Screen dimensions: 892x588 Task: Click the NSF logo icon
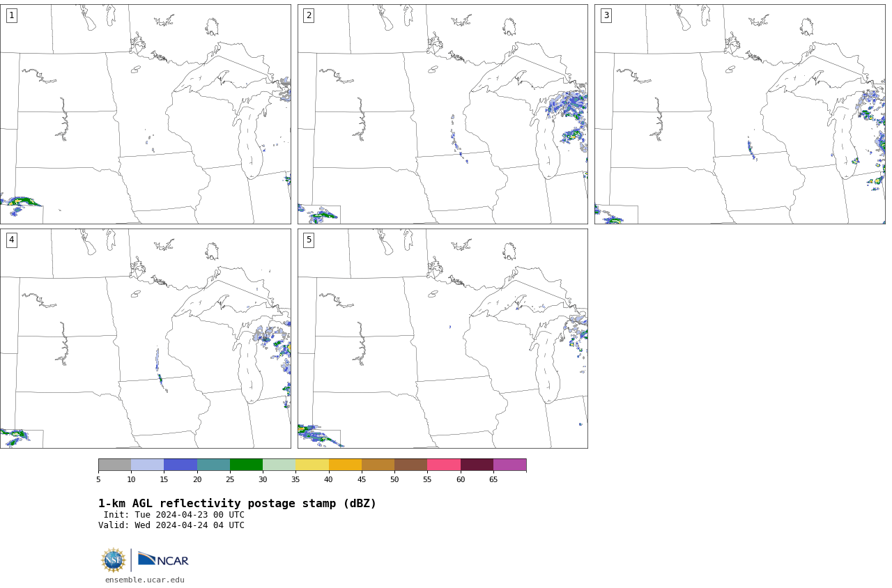(114, 560)
